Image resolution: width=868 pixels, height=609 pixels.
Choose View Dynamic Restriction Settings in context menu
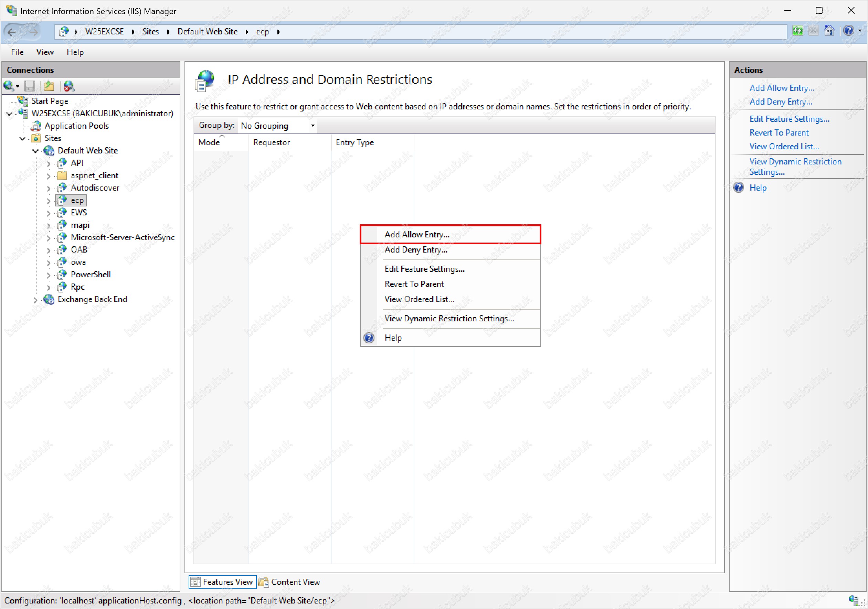pyautogui.click(x=450, y=318)
